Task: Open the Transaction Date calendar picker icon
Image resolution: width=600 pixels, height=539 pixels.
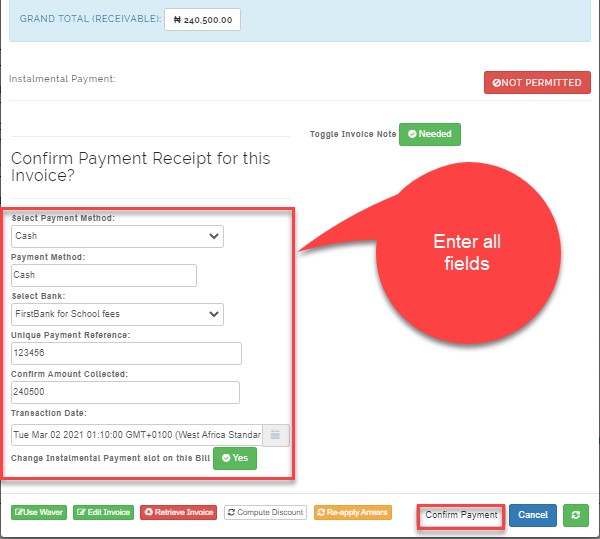Action: (x=276, y=435)
